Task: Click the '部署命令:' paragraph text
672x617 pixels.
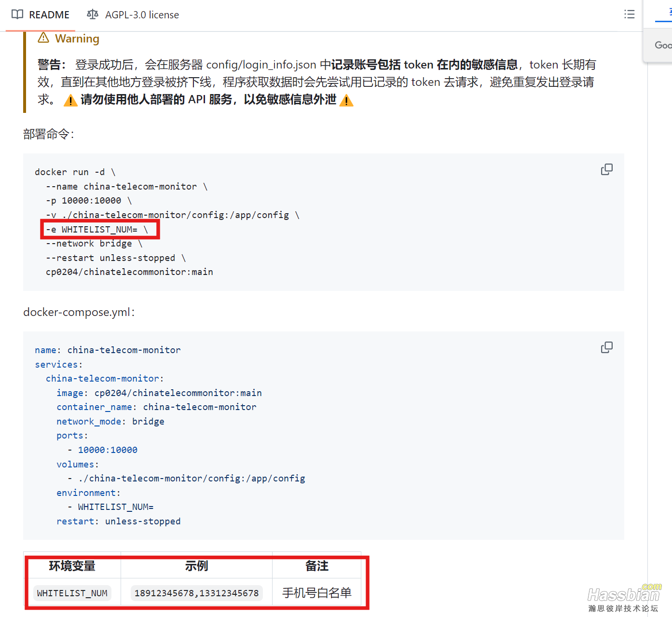Action: tap(49, 134)
